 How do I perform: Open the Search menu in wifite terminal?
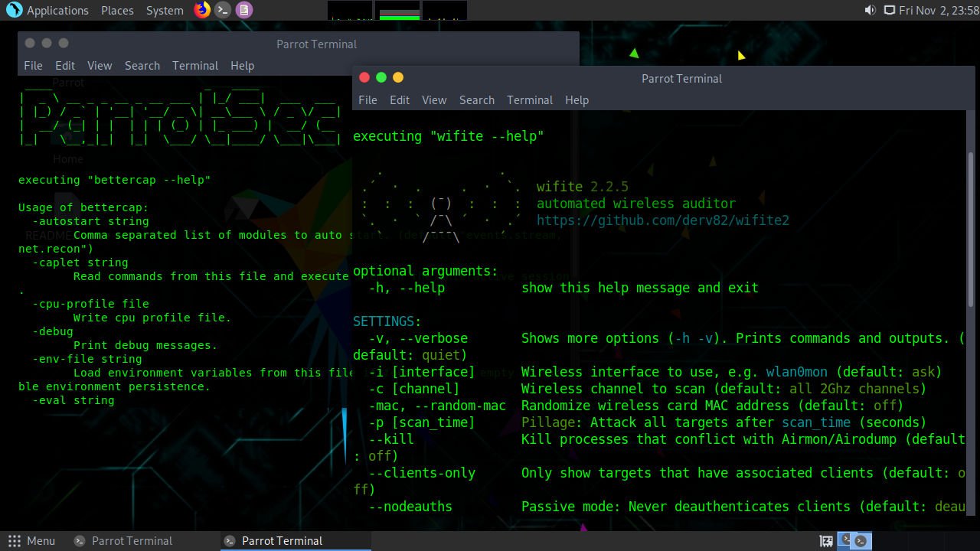(476, 100)
